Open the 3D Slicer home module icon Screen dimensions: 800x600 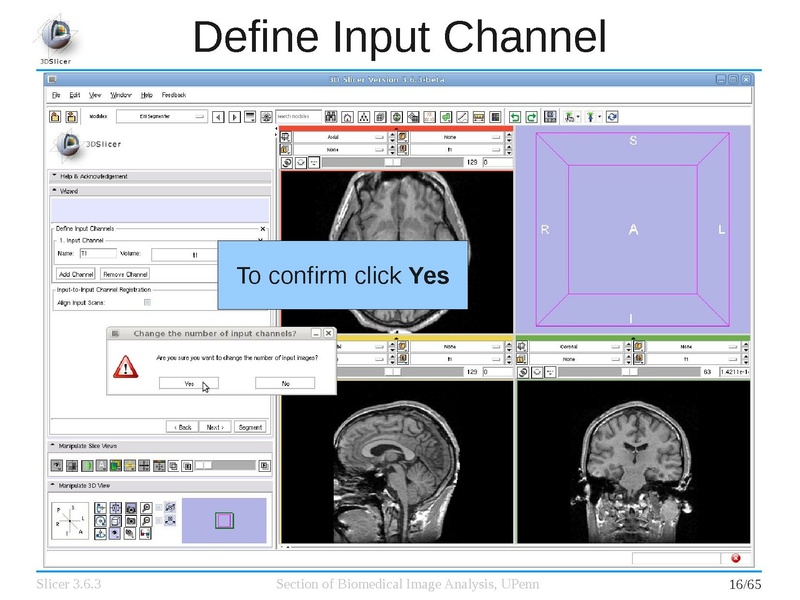coord(347,117)
